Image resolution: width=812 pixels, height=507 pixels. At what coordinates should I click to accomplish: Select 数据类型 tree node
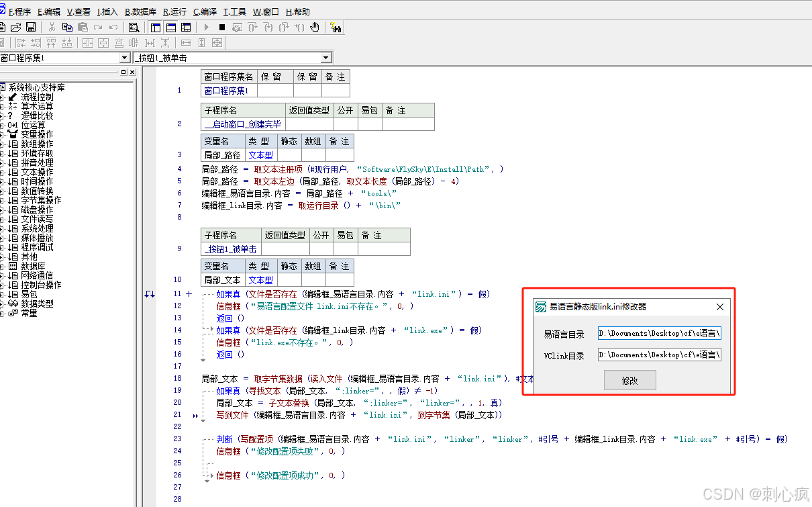[37, 304]
